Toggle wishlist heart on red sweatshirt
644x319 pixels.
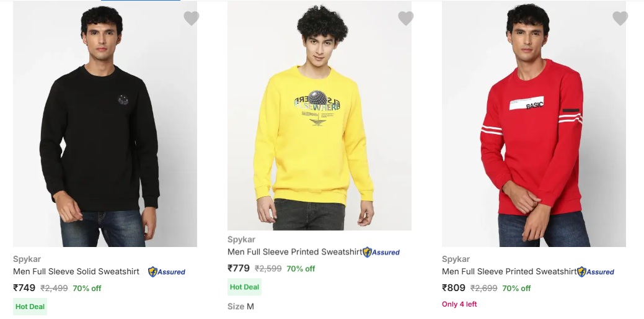pos(620,19)
